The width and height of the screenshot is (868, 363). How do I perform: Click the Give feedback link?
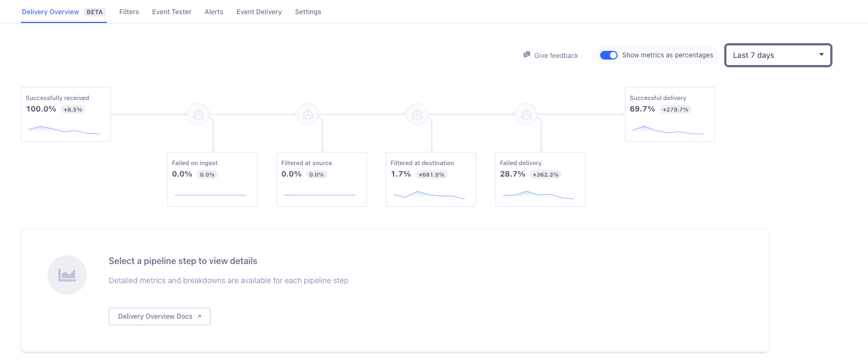556,56
